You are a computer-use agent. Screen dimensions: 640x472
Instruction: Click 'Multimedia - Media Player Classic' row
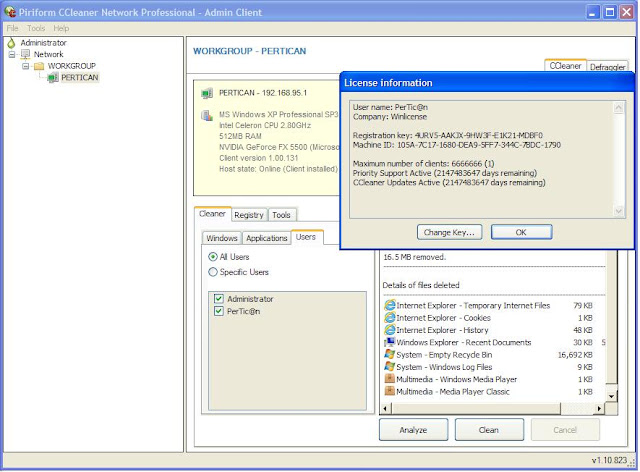(x=488, y=391)
